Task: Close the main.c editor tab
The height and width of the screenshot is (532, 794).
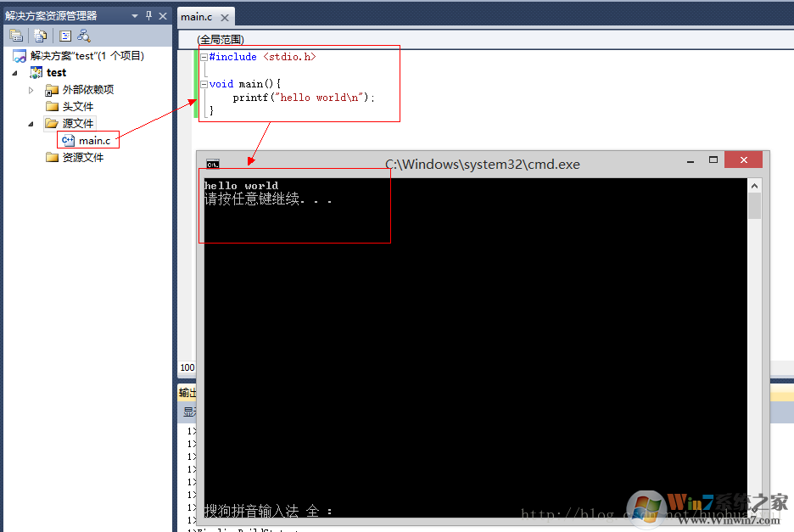Action: pyautogui.click(x=225, y=17)
